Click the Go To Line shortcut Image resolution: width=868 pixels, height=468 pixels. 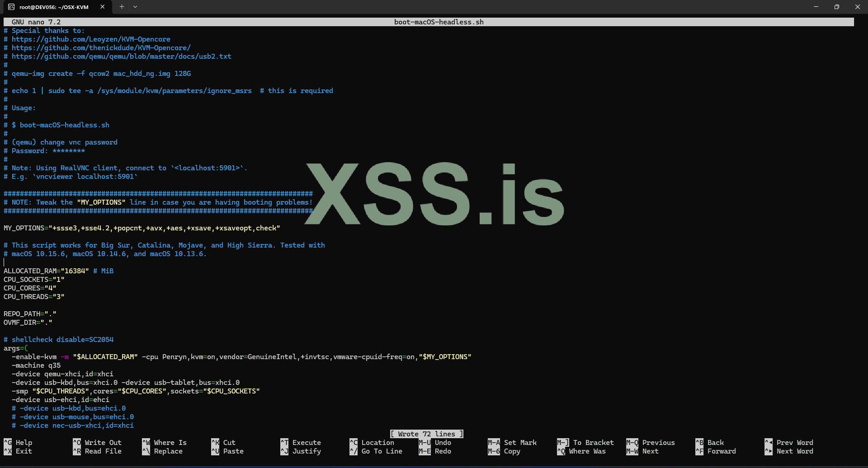click(x=376, y=451)
